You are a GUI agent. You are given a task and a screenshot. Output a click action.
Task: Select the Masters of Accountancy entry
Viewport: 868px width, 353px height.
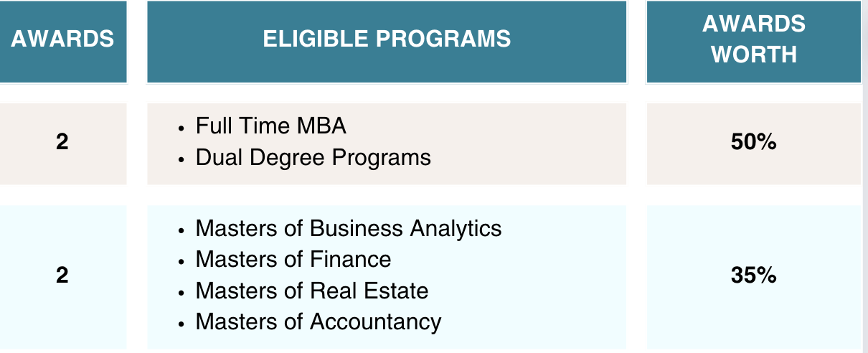[x=318, y=321]
